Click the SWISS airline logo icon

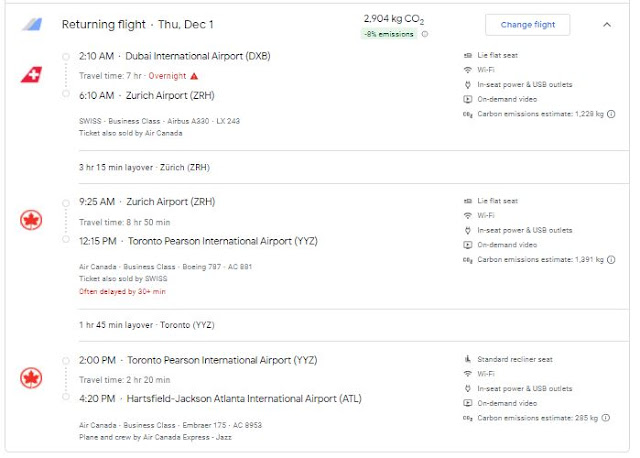tap(31, 75)
